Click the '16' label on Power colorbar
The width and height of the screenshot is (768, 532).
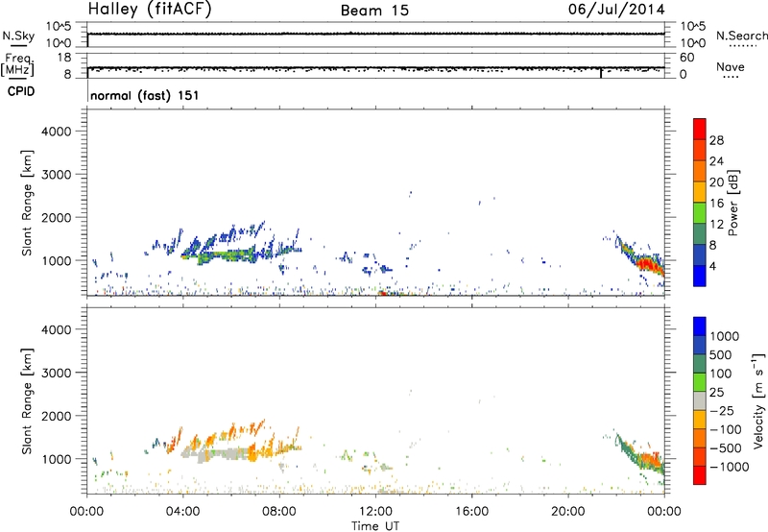point(716,204)
